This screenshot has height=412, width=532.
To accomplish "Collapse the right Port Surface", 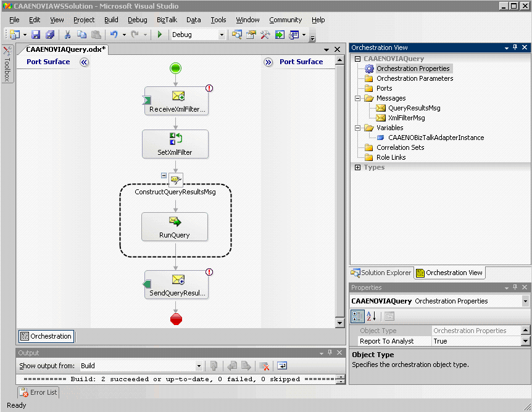I will 268,62.
